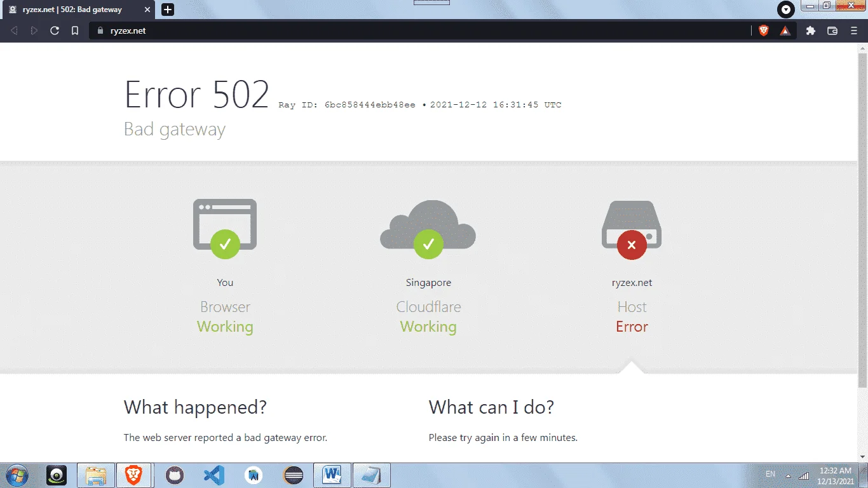This screenshot has height=488, width=868.
Task: Click the red 'Error' status under Host
Action: coord(632,327)
